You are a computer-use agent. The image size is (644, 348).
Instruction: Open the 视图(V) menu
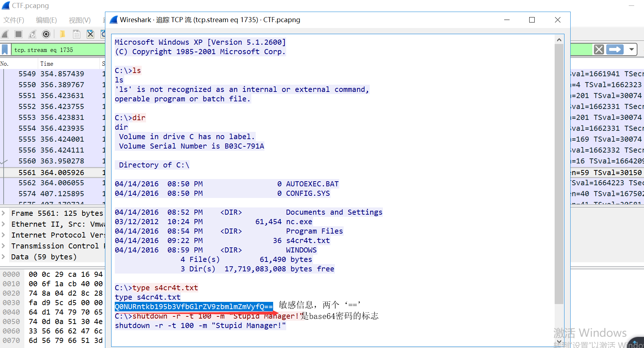pos(80,20)
